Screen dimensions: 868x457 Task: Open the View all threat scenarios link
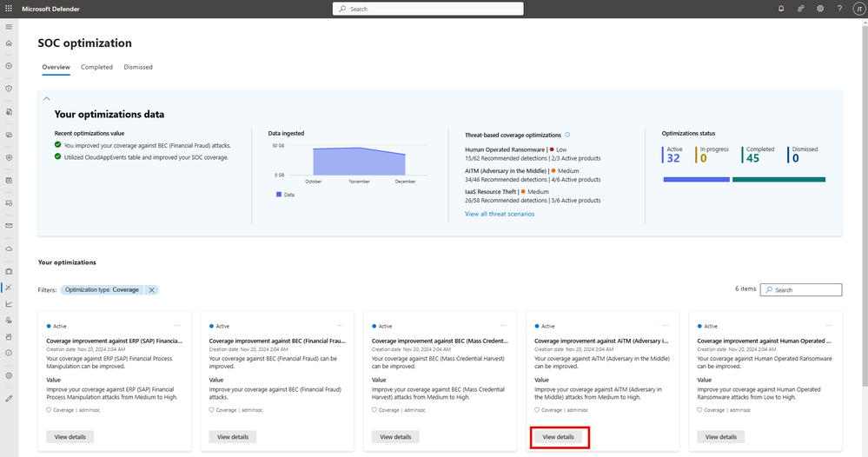(500, 214)
